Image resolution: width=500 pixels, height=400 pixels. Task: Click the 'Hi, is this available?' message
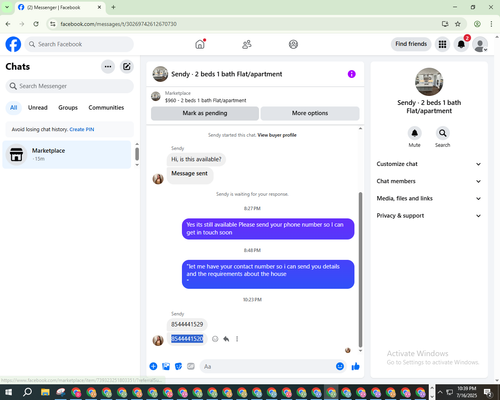pyautogui.click(x=196, y=159)
